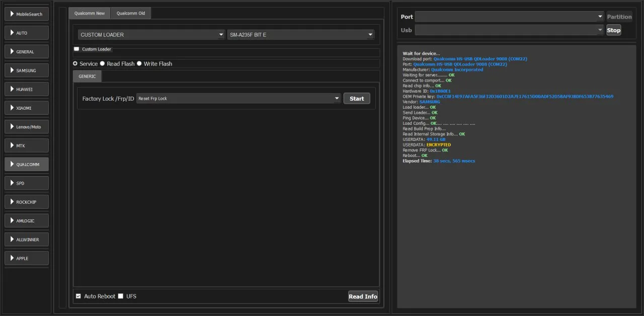The height and width of the screenshot is (316, 644).
Task: Open the CUSTOM LOADER dropdown
Action: pyautogui.click(x=151, y=35)
